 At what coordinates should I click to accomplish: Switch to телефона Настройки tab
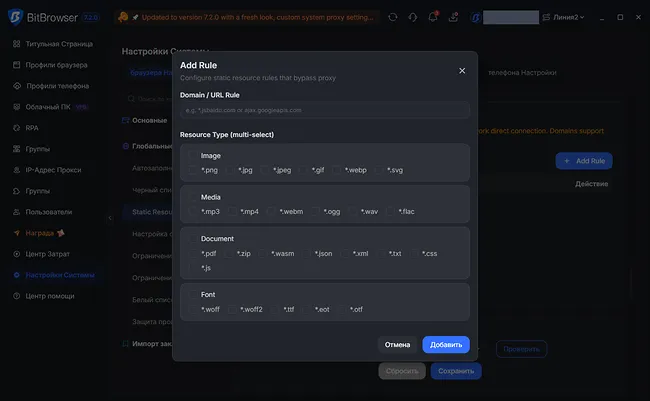point(522,73)
